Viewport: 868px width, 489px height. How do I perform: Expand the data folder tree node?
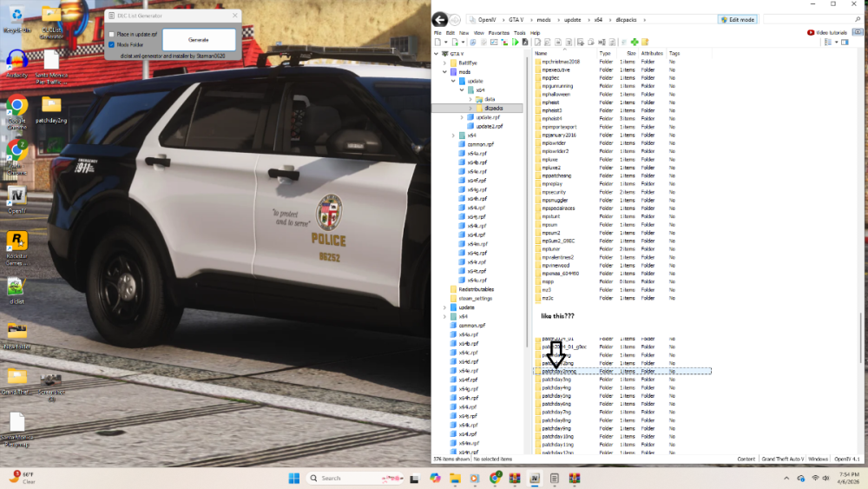coord(471,99)
